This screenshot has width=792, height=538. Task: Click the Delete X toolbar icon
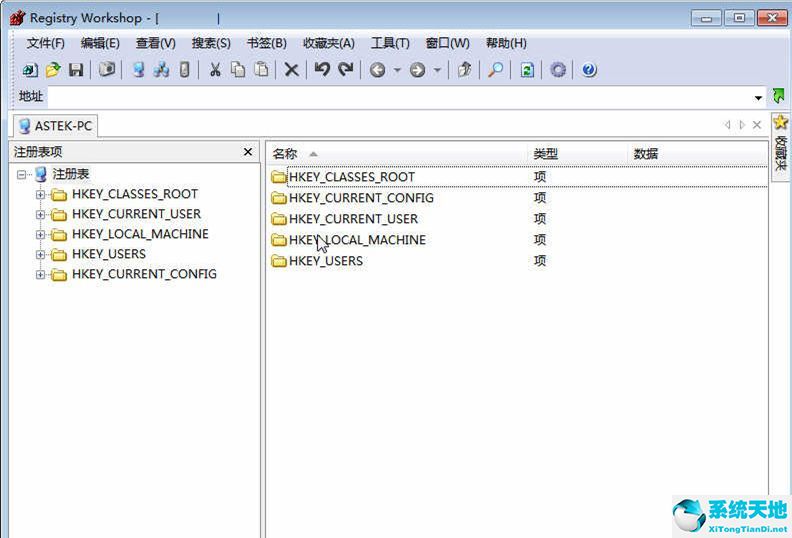[291, 70]
